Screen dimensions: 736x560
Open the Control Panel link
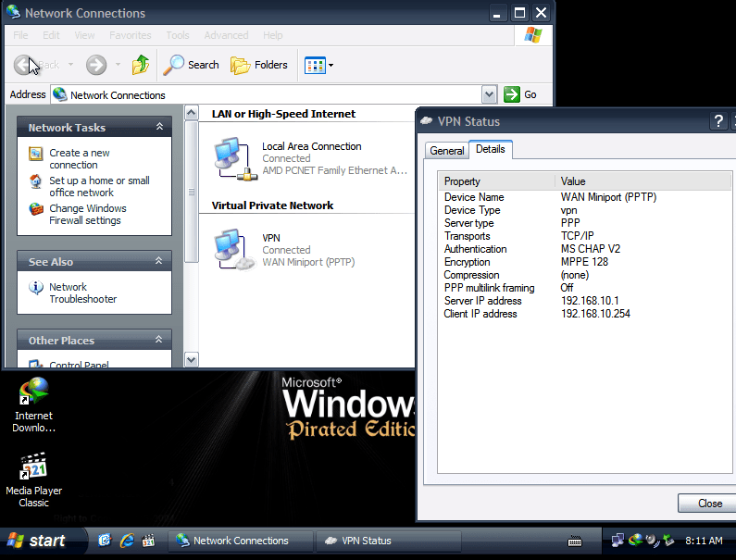(79, 365)
